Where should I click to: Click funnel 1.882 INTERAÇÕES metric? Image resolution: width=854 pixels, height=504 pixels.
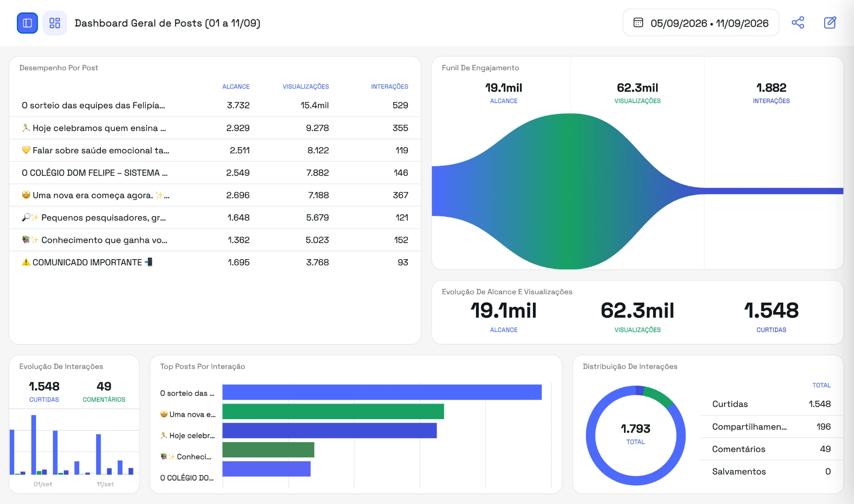coord(771,93)
